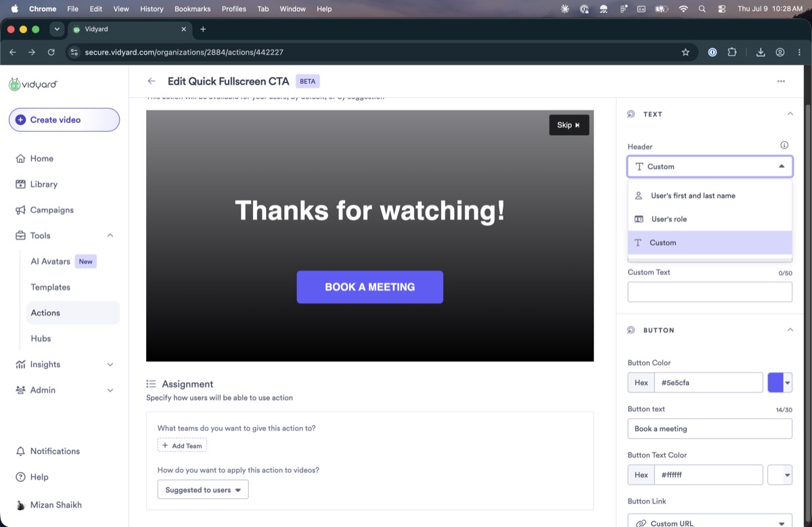Open Notifications bell in sidebar
812x527 pixels.
click(x=48, y=451)
